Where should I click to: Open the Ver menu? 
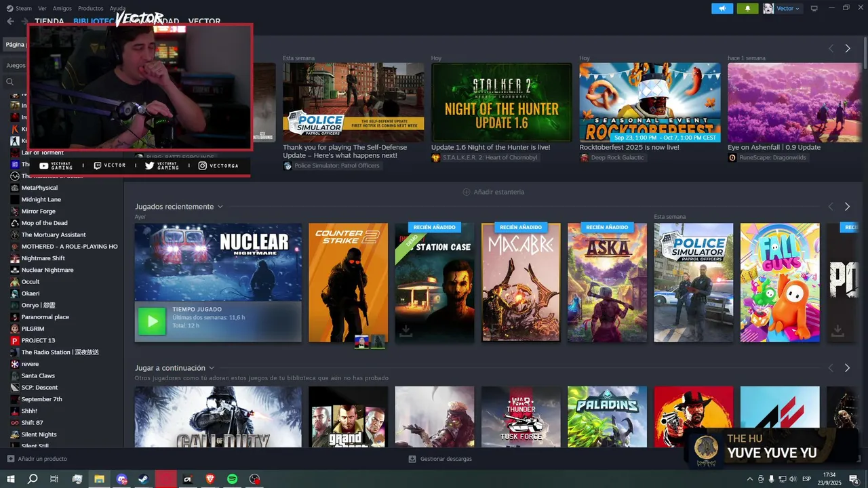pyautogui.click(x=43, y=8)
